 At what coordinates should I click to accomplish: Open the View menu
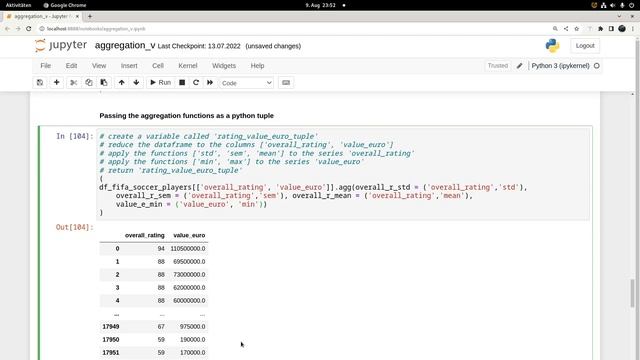click(x=99, y=66)
